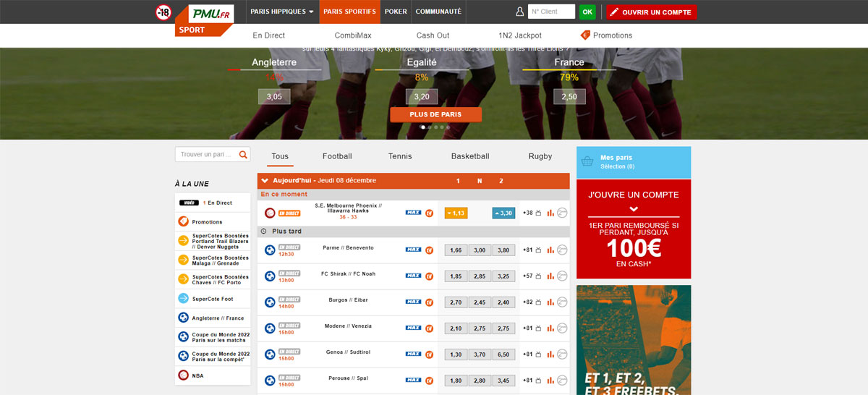Select the Egalité odds 3,20 in banner
This screenshot has width=868, height=395.
tap(422, 96)
